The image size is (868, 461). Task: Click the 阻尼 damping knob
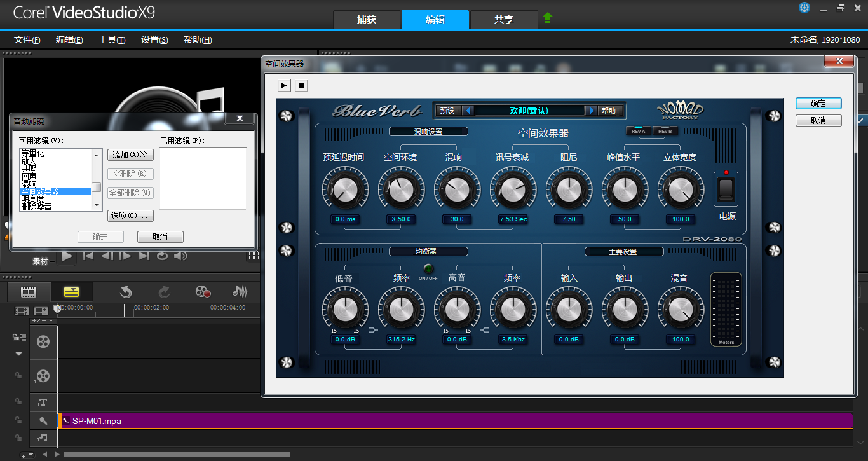coord(568,189)
